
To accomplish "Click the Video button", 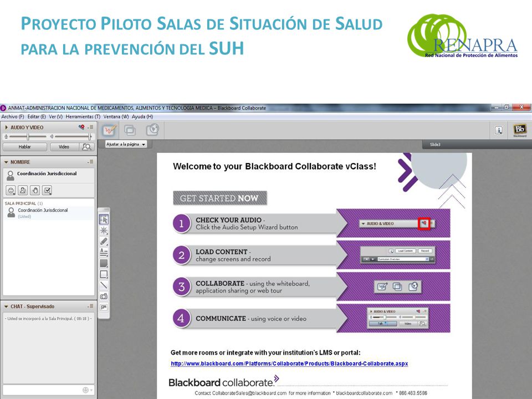I will pos(64,147).
